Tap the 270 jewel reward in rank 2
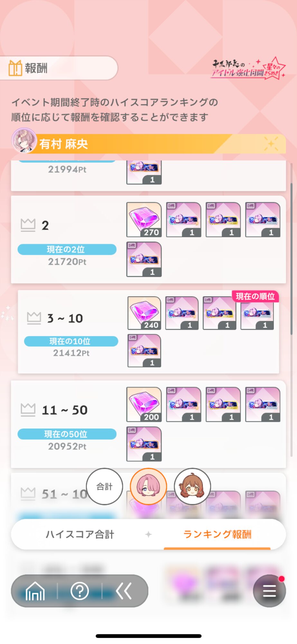Image resolution: width=297 pixels, height=644 pixels. click(144, 220)
